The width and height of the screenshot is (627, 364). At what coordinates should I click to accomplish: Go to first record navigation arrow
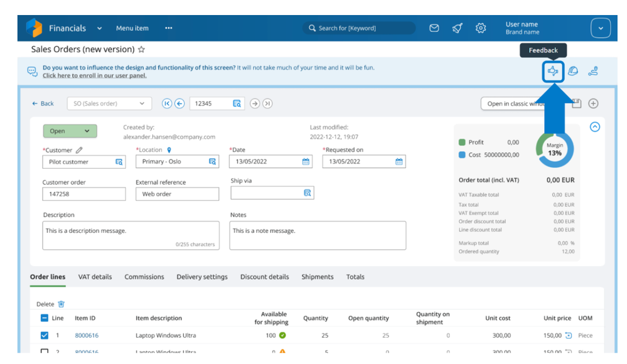167,104
